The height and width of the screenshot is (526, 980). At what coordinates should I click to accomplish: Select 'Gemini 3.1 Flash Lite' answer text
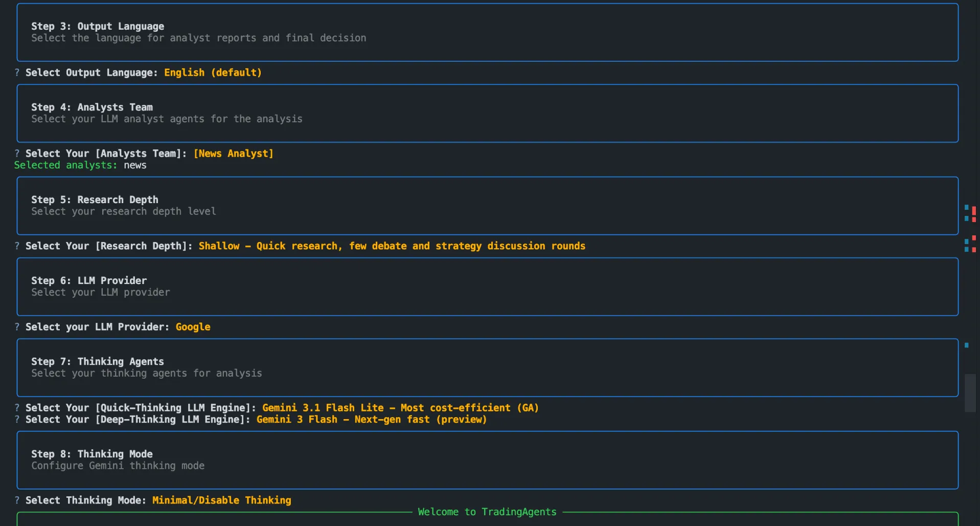click(x=401, y=408)
